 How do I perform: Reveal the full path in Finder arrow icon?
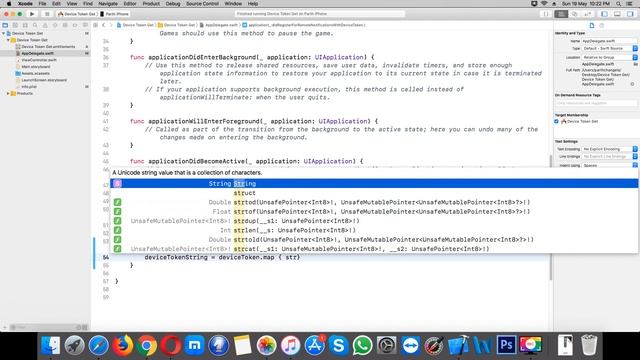click(x=632, y=84)
